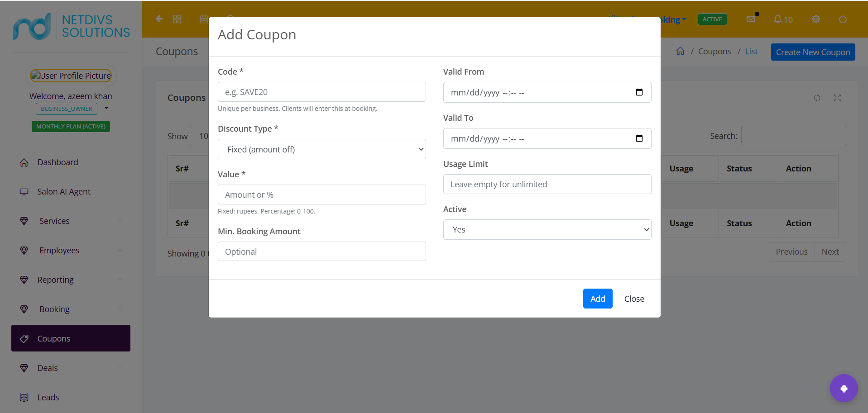Close the Add Coupon dialog
Image resolution: width=868 pixels, height=413 pixels.
coord(634,299)
